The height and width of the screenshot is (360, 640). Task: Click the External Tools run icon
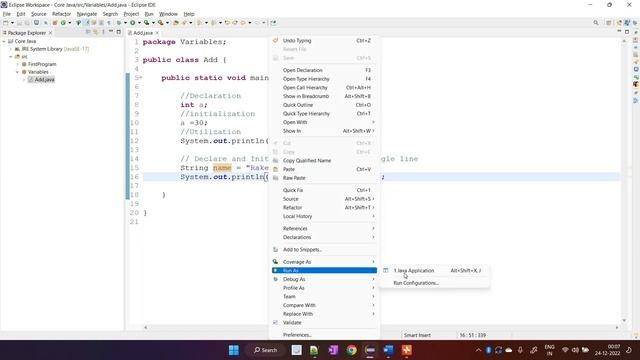click(161, 23)
